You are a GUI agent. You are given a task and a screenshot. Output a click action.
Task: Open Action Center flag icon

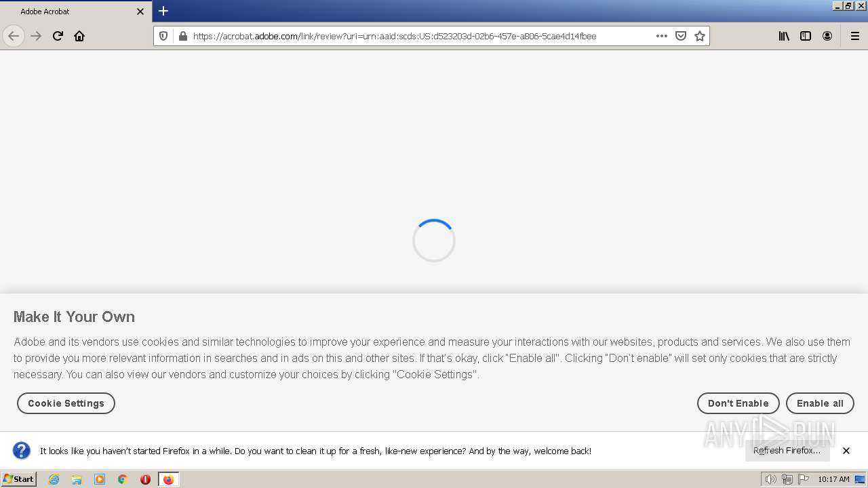[x=804, y=479]
